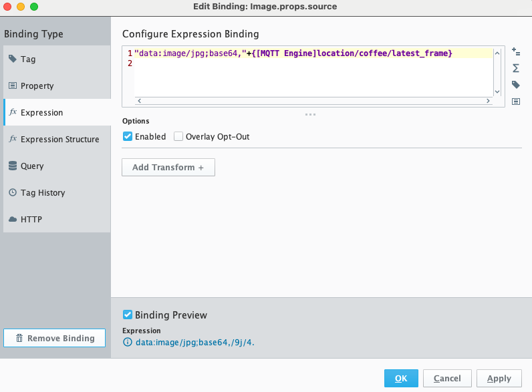The width and height of the screenshot is (532, 392).
Task: Click the Add Transform + button
Action: pos(168,167)
